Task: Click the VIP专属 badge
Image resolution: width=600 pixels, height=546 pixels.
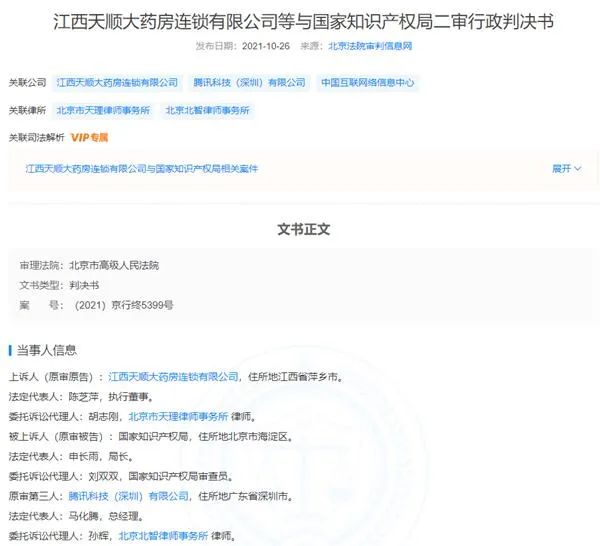Action: click(x=90, y=137)
